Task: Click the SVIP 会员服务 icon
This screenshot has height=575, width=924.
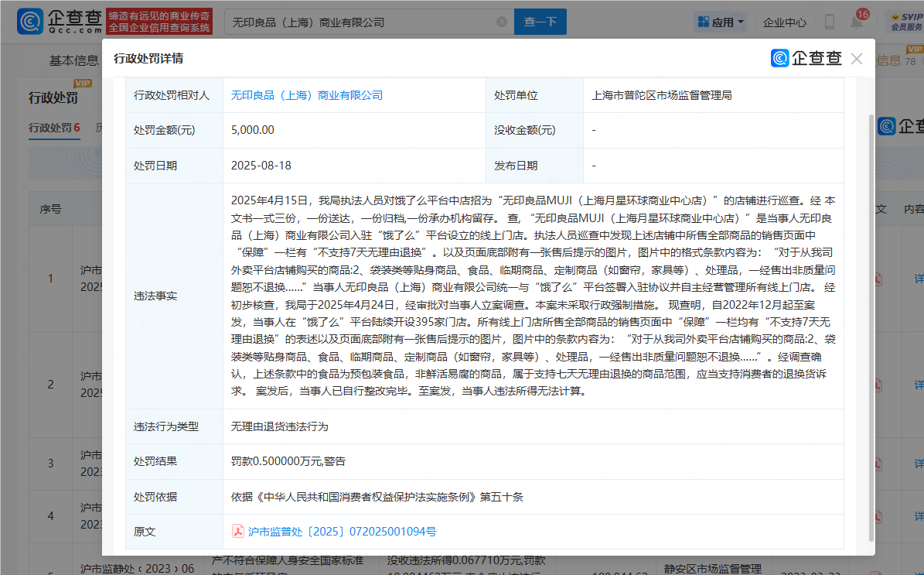Action: tap(906, 21)
